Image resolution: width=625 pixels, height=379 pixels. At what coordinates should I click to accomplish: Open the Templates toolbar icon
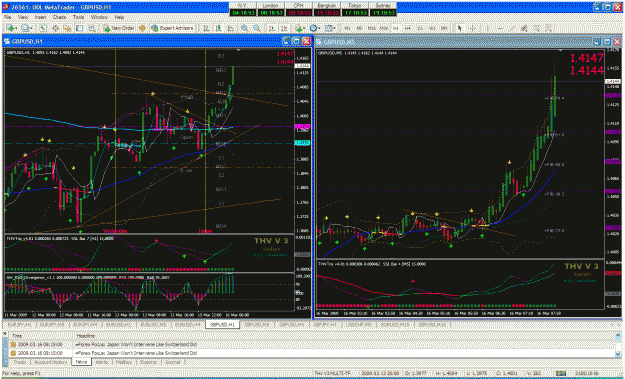pos(328,28)
